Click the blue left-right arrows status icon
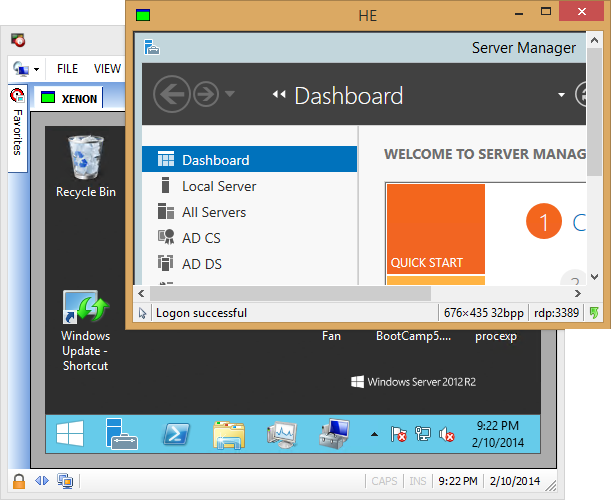Viewport: 611px width, 500px height. (x=42, y=481)
